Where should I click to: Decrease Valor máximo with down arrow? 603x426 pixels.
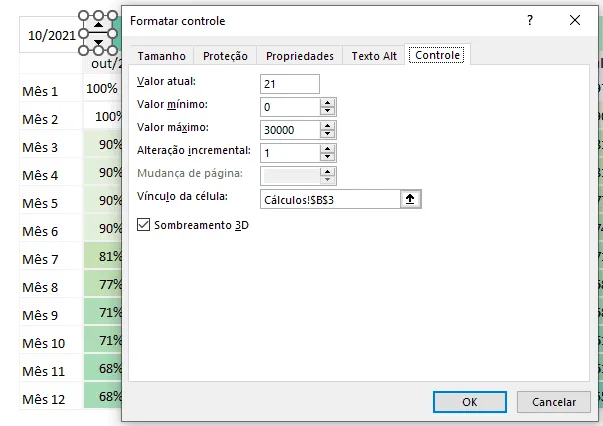point(327,134)
